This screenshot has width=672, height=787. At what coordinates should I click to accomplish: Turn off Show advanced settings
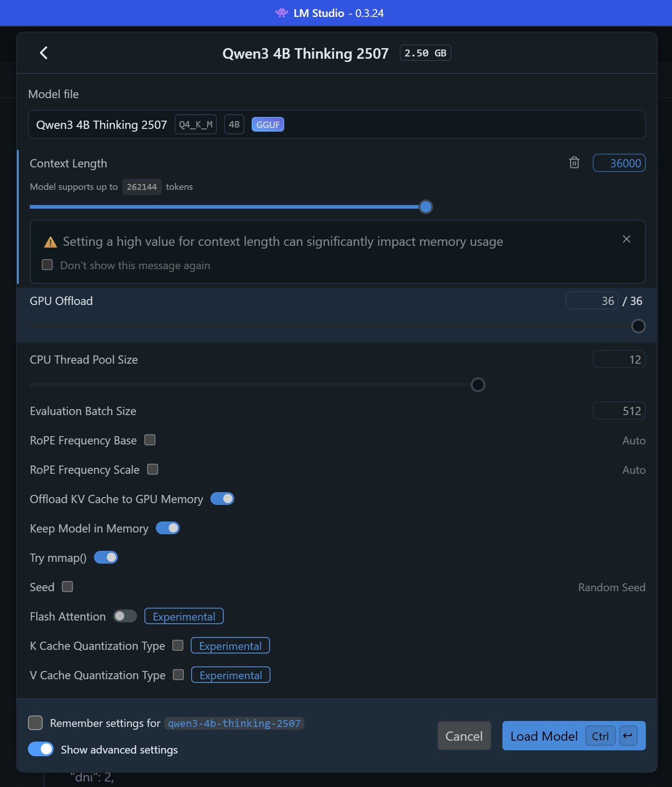(x=41, y=749)
